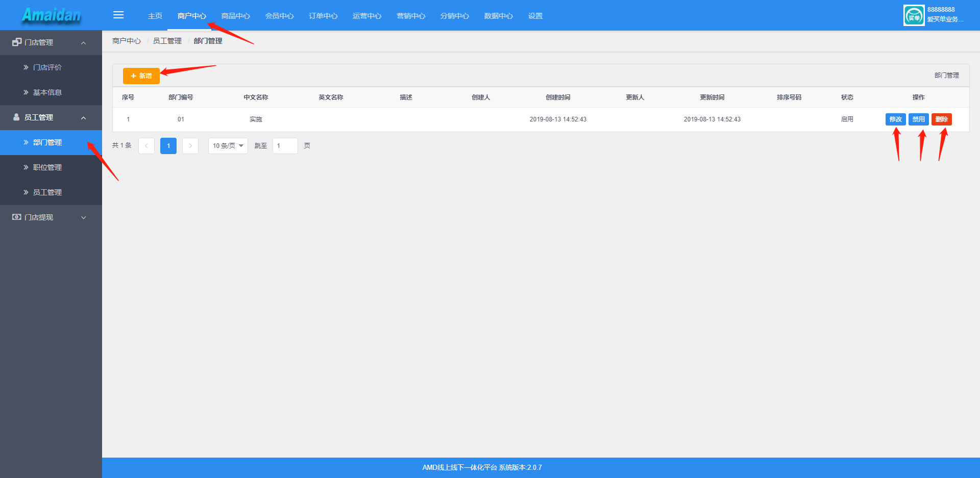Click the 英文名称 column header
Screen dimensions: 980x478
coord(331,97)
